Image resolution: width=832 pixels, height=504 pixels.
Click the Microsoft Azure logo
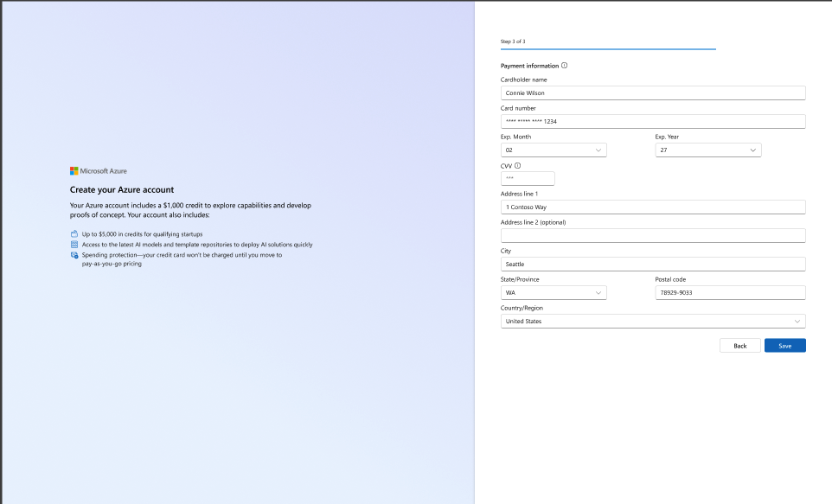pos(99,171)
